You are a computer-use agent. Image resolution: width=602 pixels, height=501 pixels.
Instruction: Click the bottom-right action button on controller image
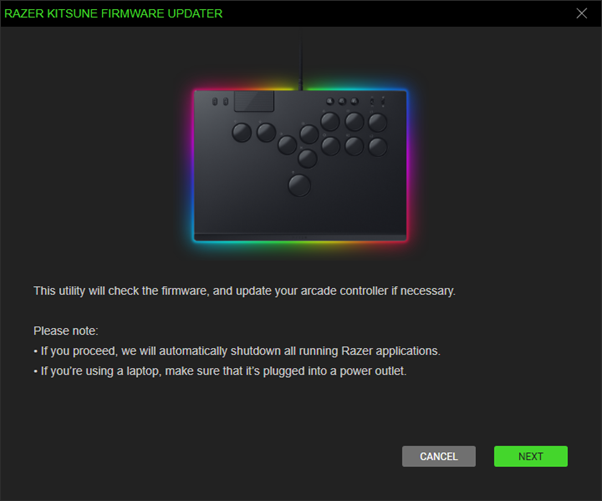[378, 147]
